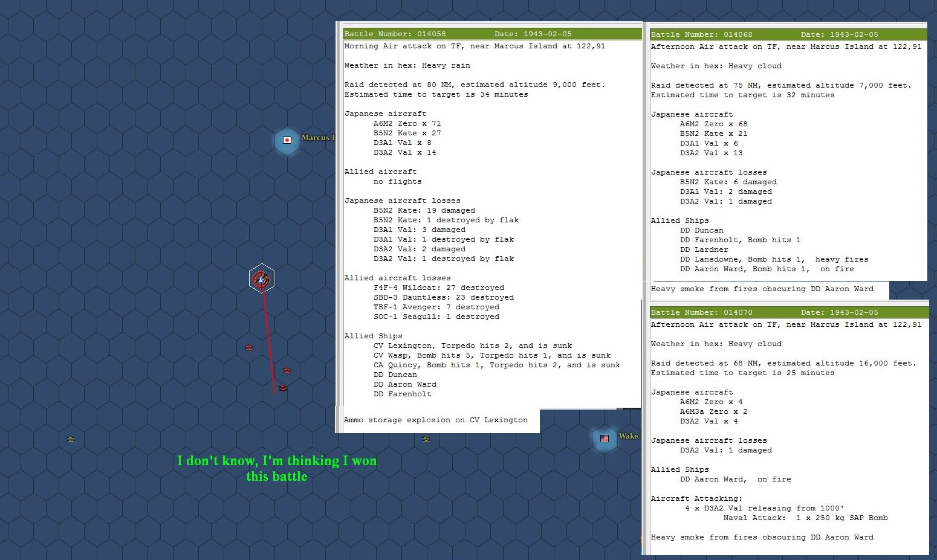This screenshot has height=560, width=937.
Task: Click the 'A6M3a Zero x 2' entry
Action: pos(713,411)
